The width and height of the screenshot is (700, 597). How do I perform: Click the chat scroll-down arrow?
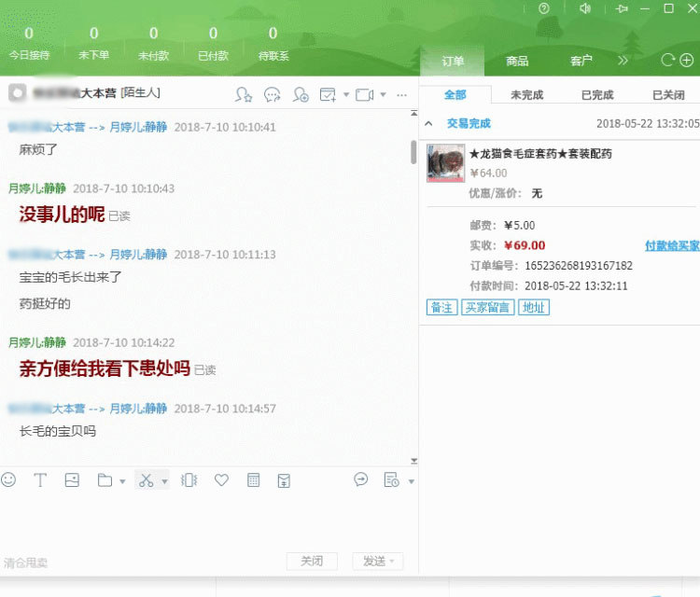click(413, 461)
